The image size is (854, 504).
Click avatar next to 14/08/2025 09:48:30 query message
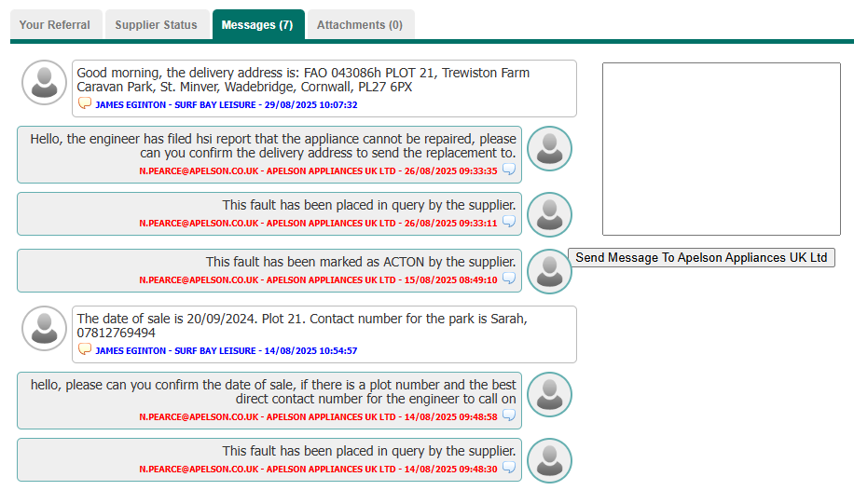click(549, 460)
